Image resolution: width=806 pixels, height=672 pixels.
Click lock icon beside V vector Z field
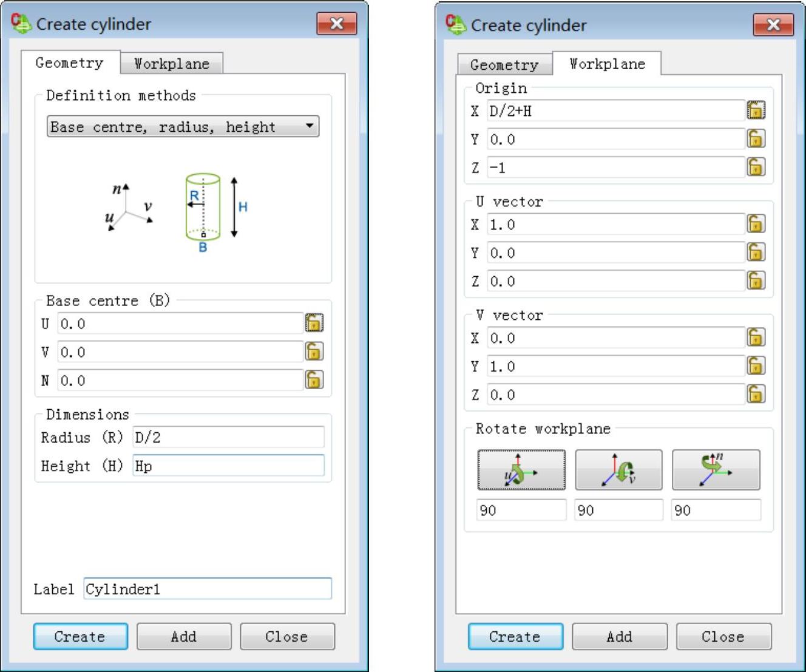pyautogui.click(x=756, y=394)
